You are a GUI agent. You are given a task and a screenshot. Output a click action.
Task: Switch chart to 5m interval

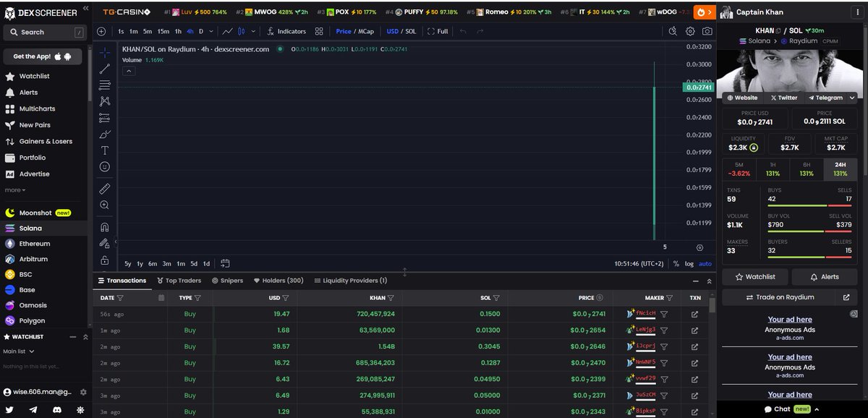(x=148, y=32)
